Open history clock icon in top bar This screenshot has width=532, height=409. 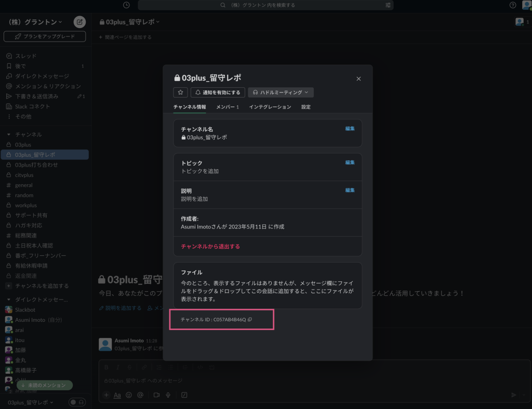click(127, 5)
